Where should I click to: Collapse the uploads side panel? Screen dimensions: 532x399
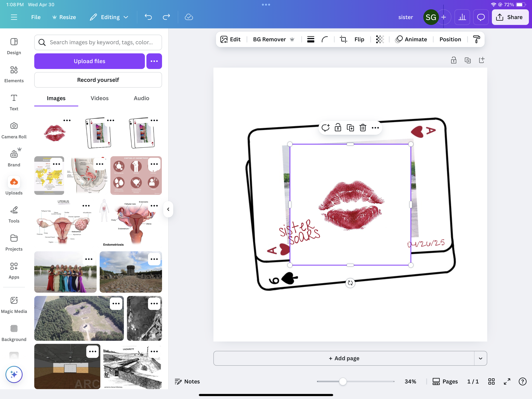tap(168, 209)
